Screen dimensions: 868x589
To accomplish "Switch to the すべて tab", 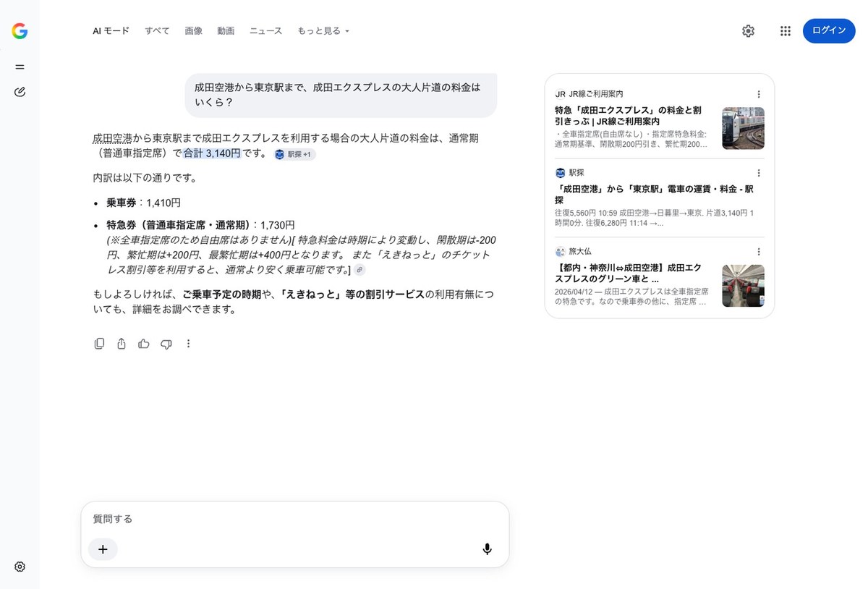I will tap(157, 31).
